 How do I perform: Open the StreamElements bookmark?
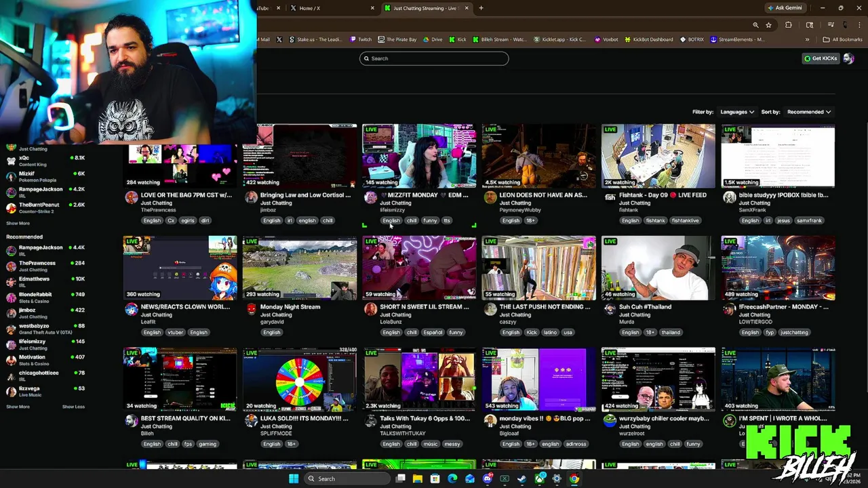[x=738, y=39]
